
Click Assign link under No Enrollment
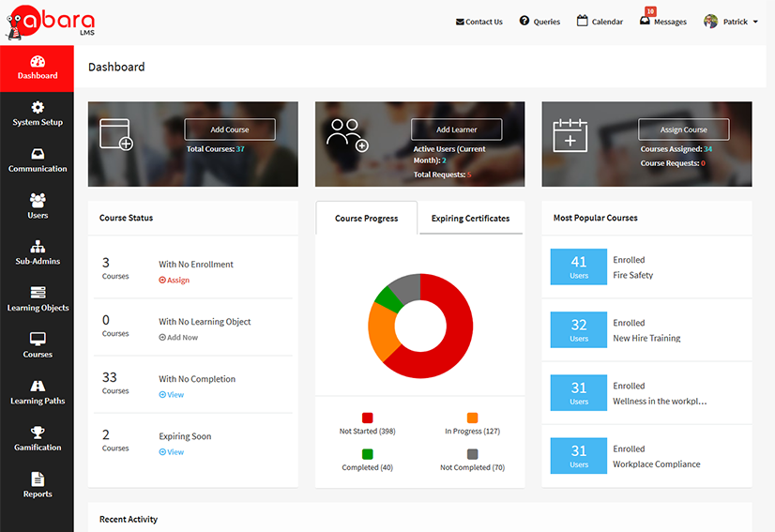174,280
